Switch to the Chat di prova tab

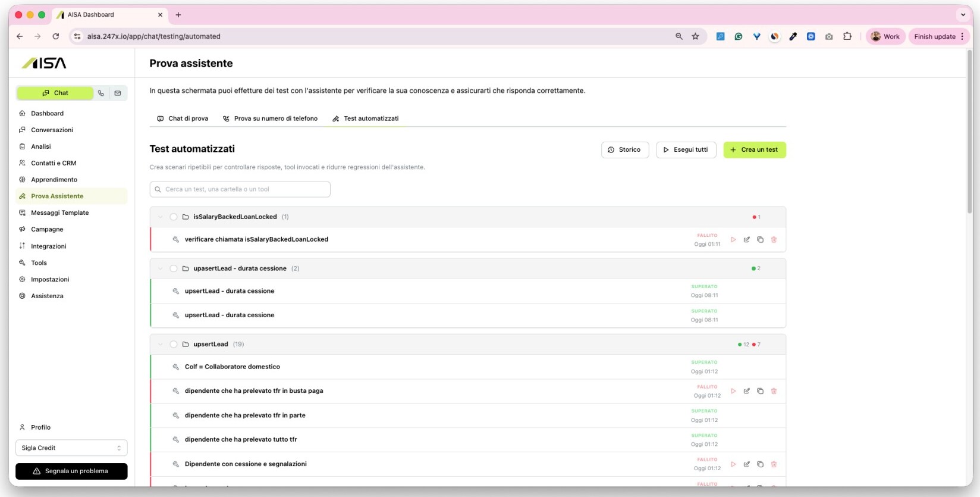183,118
